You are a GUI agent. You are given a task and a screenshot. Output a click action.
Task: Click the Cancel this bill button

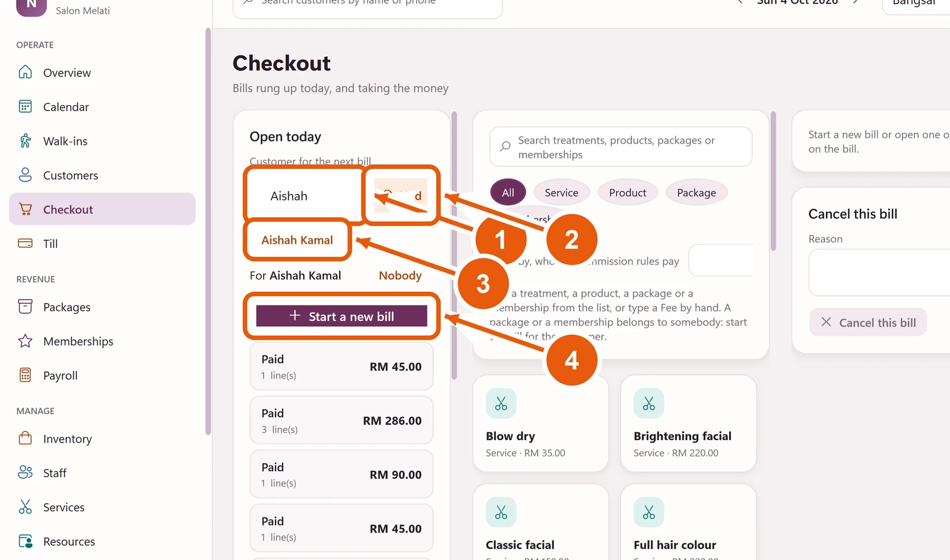click(868, 322)
